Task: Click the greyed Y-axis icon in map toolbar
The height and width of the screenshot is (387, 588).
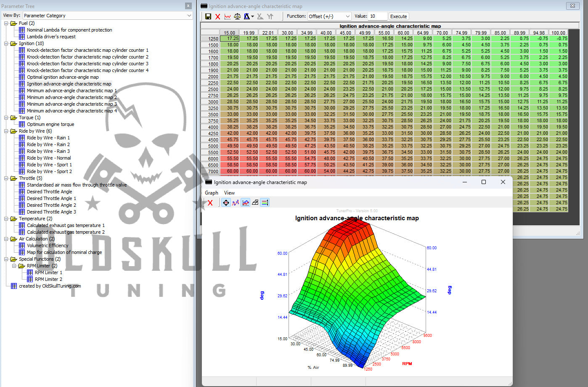Action: 270,16
